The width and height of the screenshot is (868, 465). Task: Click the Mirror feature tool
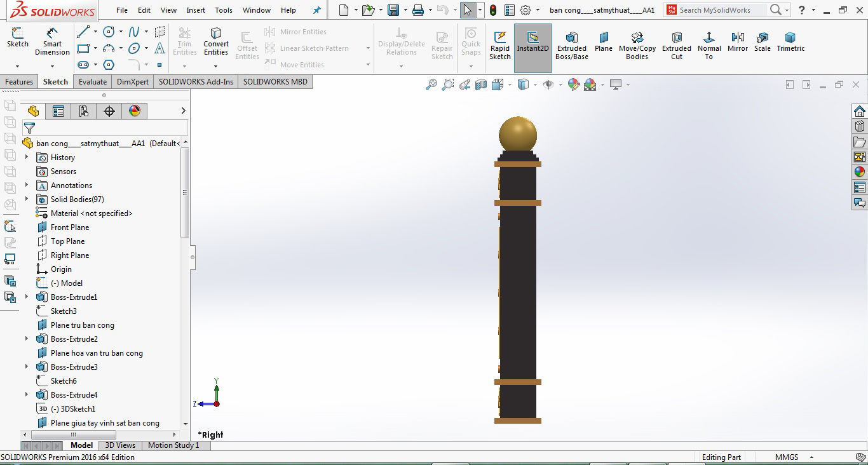pos(738,42)
